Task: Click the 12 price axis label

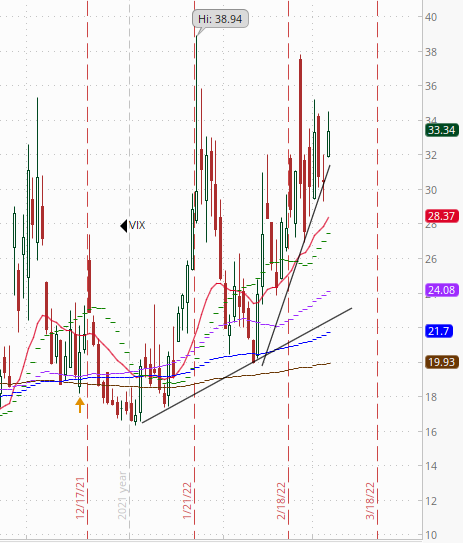Action: (x=431, y=501)
